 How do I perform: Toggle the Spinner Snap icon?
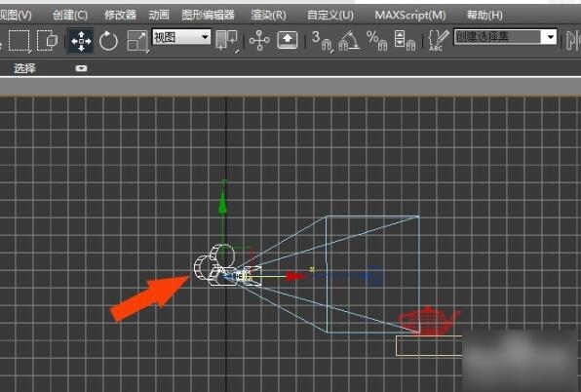405,40
